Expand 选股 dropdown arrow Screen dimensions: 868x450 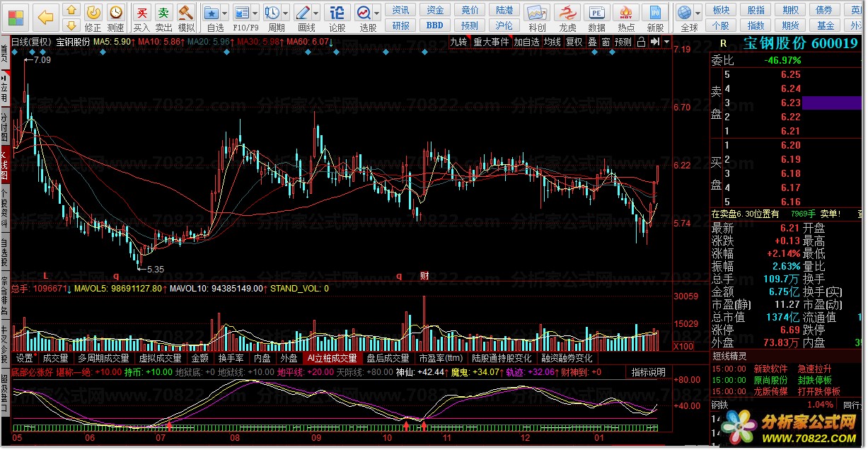coord(377,13)
